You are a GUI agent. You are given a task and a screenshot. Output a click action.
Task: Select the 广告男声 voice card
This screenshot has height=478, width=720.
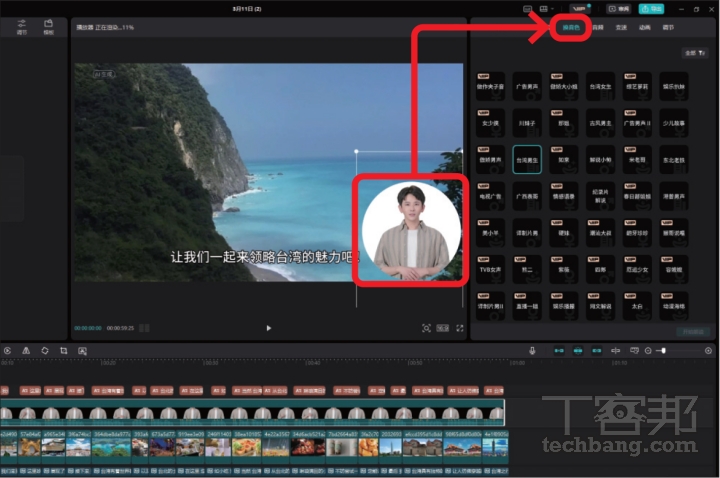[527, 86]
